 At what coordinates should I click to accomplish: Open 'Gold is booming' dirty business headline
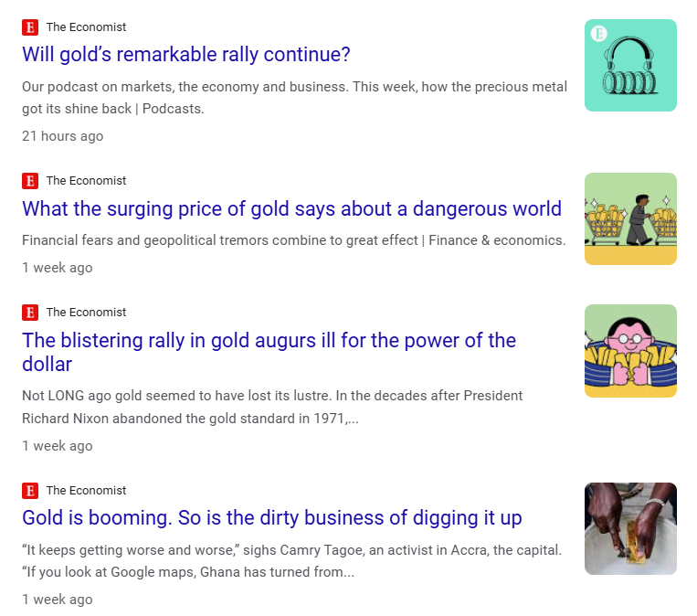click(272, 517)
